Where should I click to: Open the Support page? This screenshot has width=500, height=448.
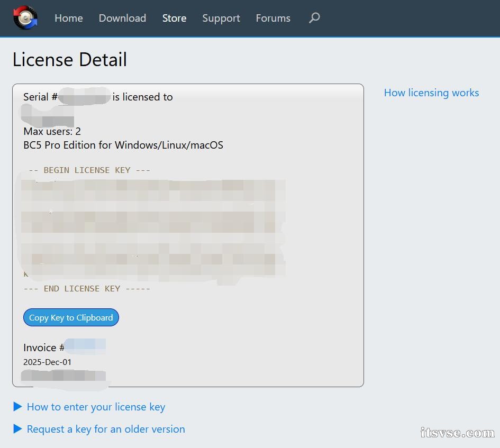[x=221, y=18]
